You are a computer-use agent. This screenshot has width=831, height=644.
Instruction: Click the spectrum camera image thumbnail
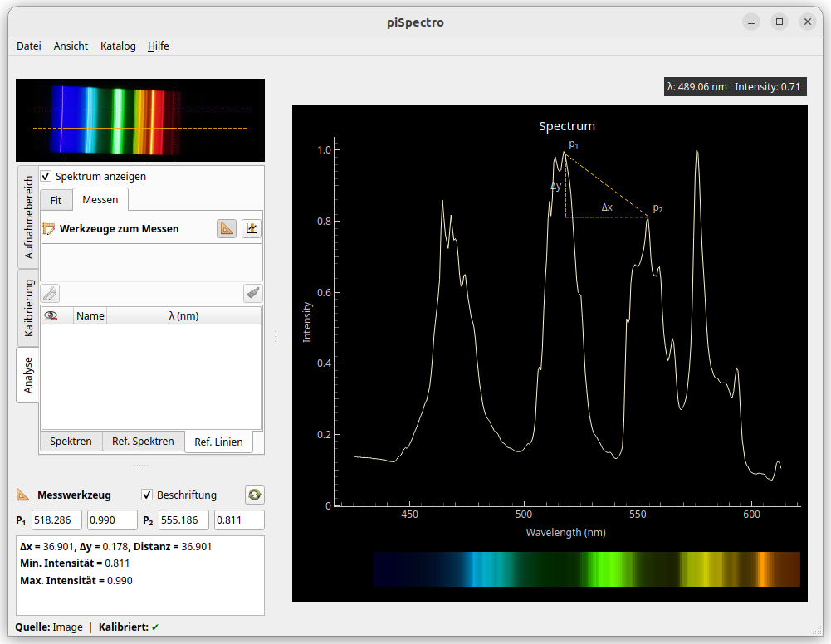click(x=139, y=120)
